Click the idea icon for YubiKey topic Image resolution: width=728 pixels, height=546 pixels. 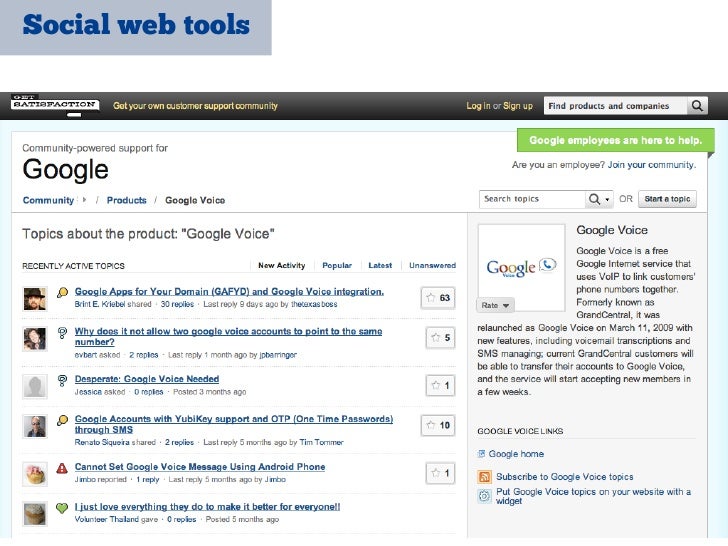pyautogui.click(x=62, y=421)
